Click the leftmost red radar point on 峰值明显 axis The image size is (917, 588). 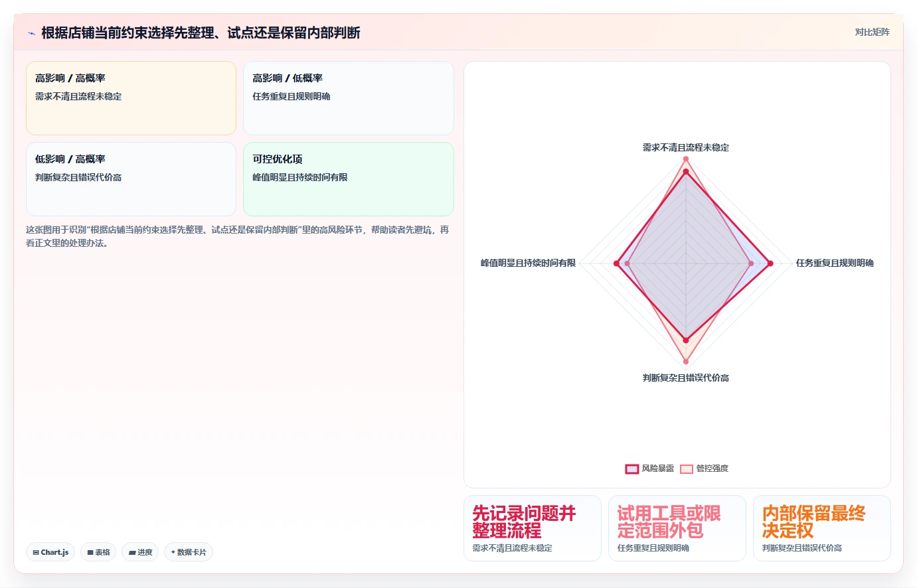click(x=616, y=263)
